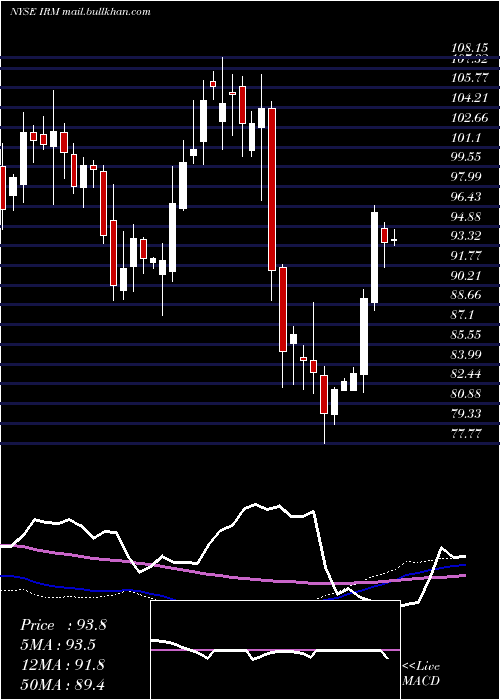Click the 104.21 price axis label

tap(469, 98)
